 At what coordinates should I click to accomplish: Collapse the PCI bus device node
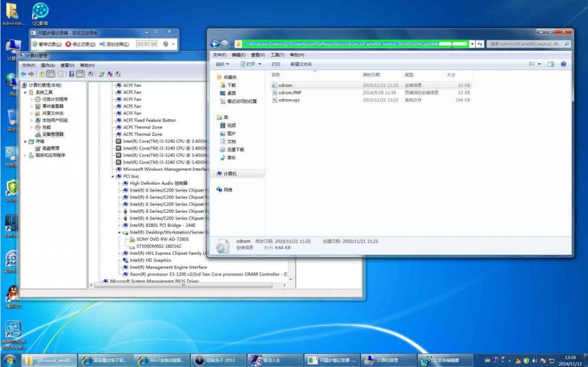112,176
